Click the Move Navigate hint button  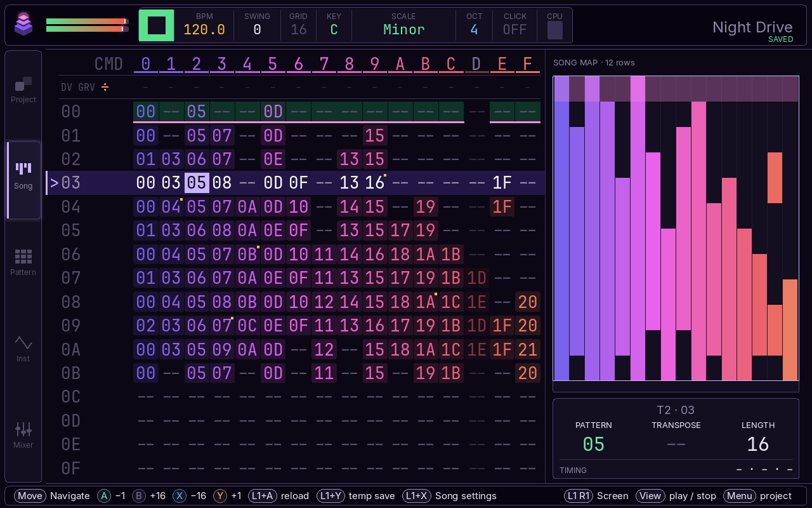click(53, 496)
